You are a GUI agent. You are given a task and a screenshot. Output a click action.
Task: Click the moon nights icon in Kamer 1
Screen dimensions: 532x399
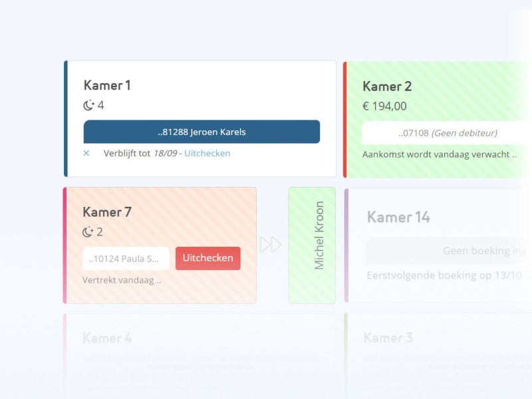click(88, 105)
